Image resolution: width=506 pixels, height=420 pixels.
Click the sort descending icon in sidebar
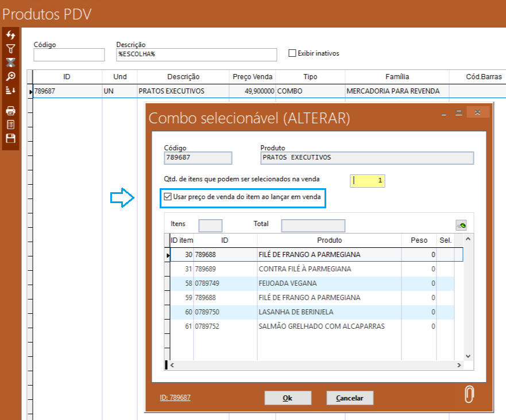10,90
